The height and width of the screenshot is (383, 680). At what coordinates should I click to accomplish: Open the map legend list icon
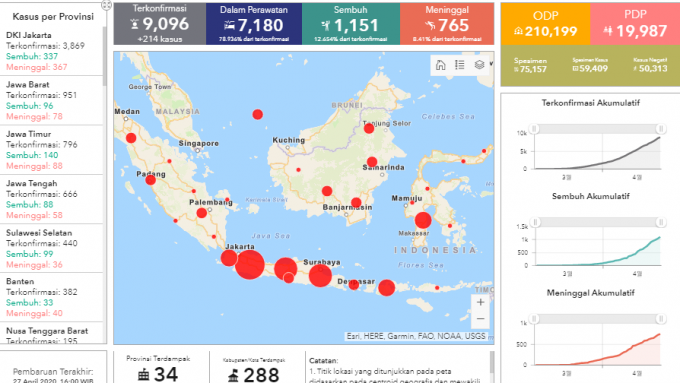(x=460, y=65)
